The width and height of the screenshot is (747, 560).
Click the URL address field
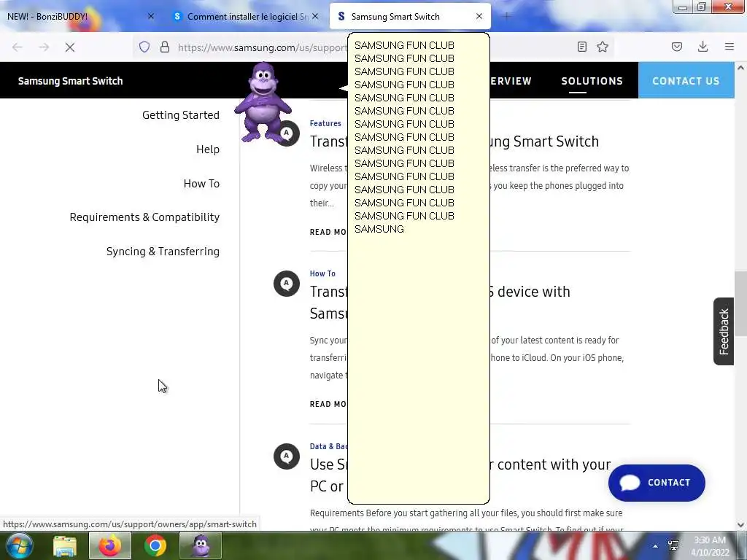coord(262,47)
